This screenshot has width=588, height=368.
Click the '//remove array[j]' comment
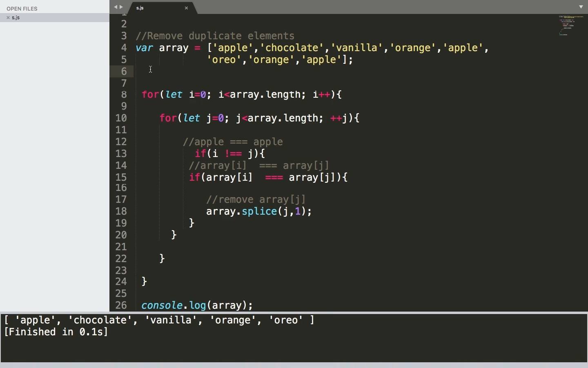256,200
